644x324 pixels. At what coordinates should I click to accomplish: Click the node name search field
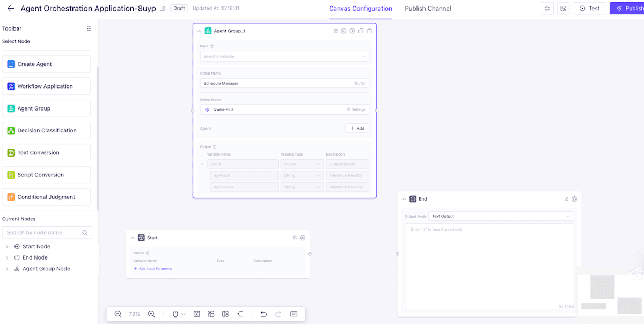43,232
